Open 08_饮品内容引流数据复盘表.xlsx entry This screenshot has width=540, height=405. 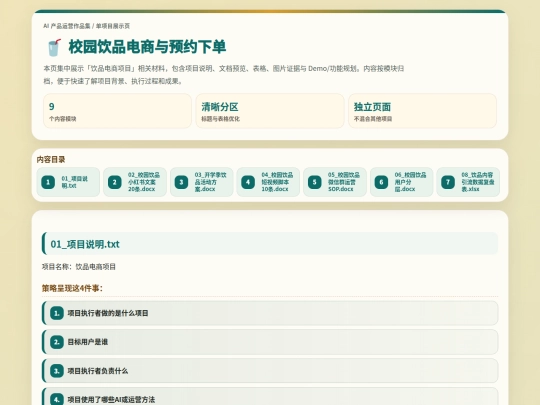(x=468, y=182)
